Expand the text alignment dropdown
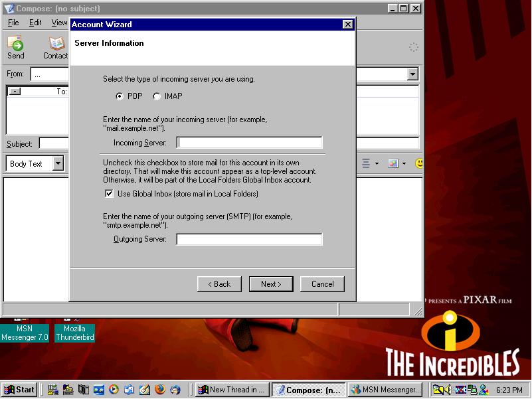Screen dimensions: 532x399 (x=377, y=163)
